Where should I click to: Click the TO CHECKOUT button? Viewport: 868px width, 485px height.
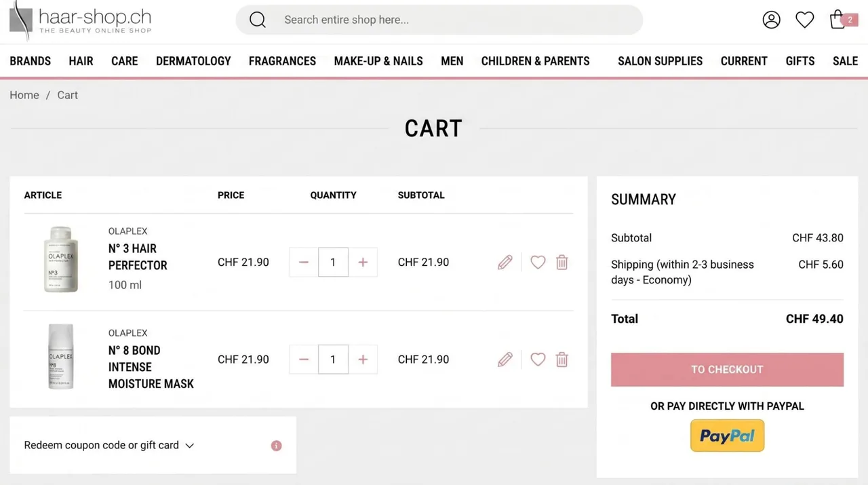(x=727, y=370)
